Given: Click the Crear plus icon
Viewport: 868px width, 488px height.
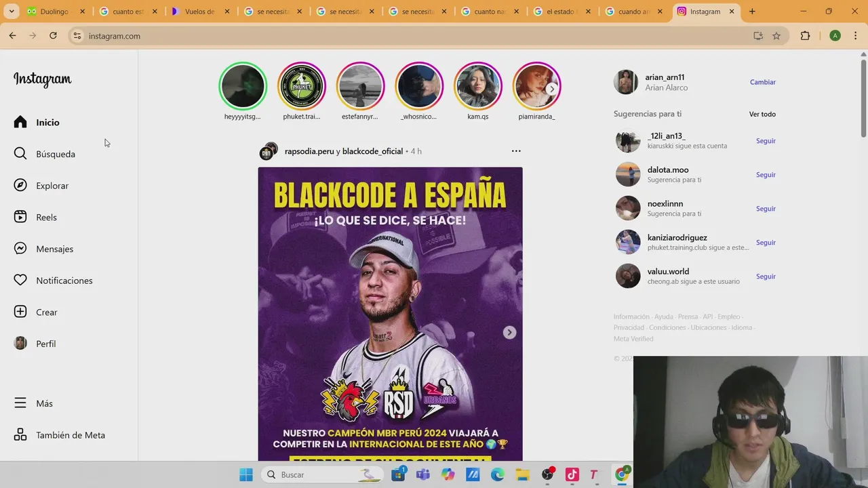Looking at the screenshot, I should [x=20, y=312].
